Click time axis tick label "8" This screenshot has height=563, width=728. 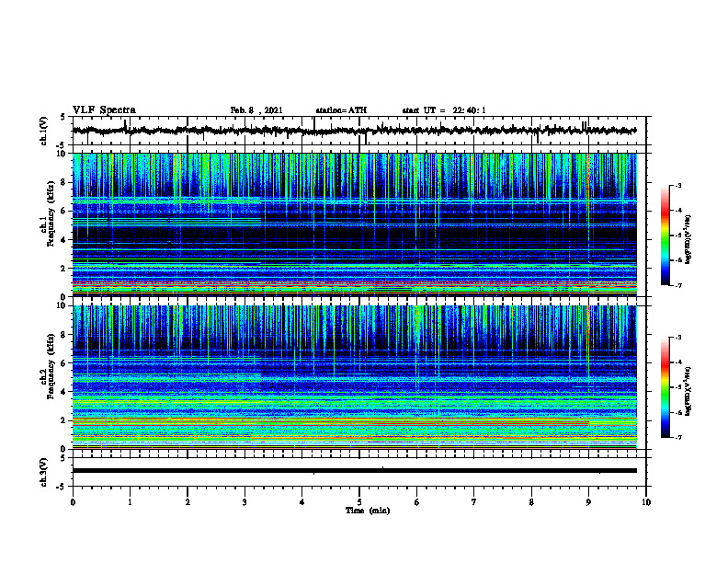(531, 502)
